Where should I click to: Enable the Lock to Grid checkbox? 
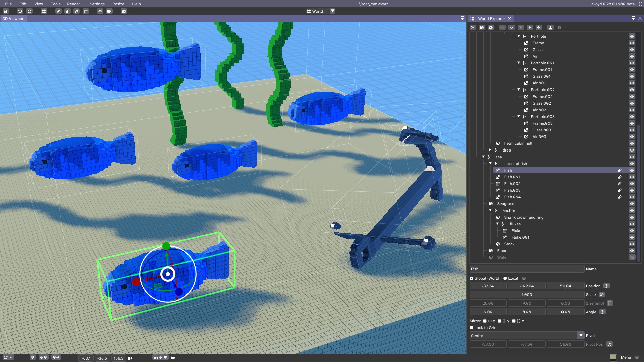tap(471, 328)
